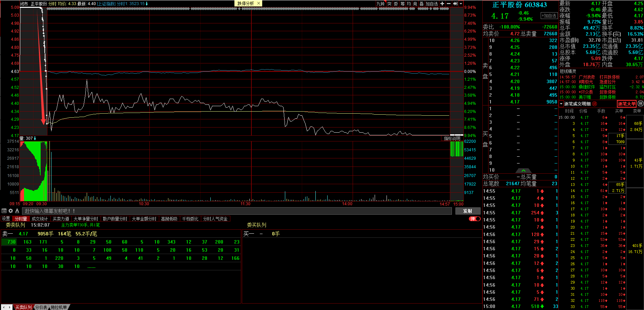Click the plus zoom-in icon
Image resolution: width=644 pixels, height=310 pixels.
point(442,4)
